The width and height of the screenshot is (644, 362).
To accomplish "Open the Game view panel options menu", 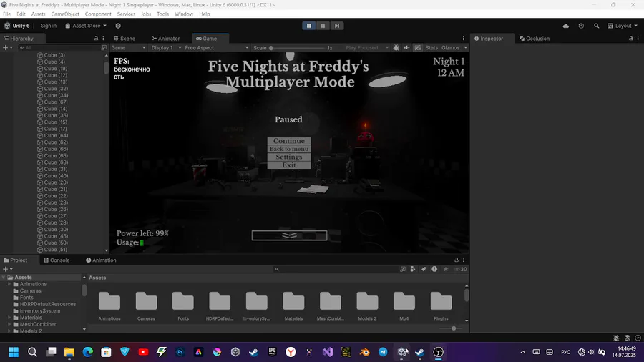I will 463,38.
